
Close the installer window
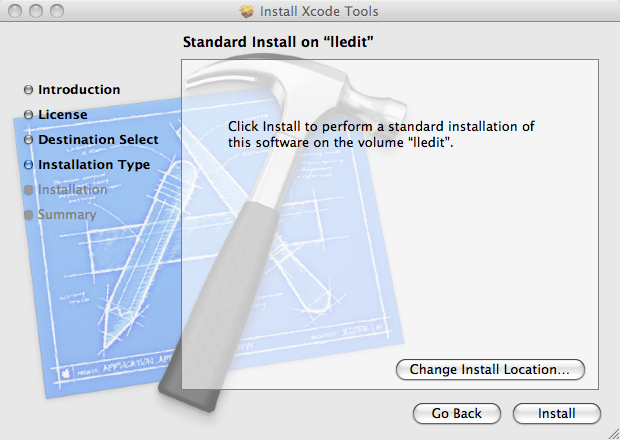pyautogui.click(x=15, y=11)
